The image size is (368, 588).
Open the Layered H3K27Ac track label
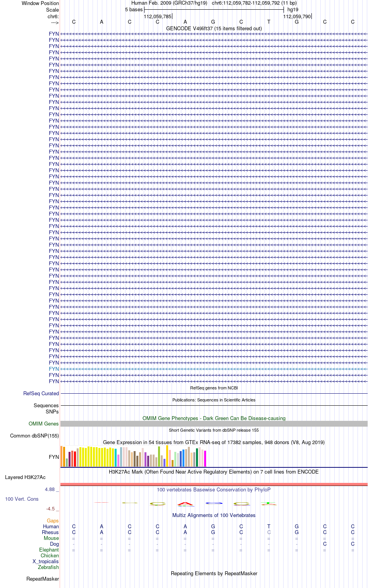25,477
